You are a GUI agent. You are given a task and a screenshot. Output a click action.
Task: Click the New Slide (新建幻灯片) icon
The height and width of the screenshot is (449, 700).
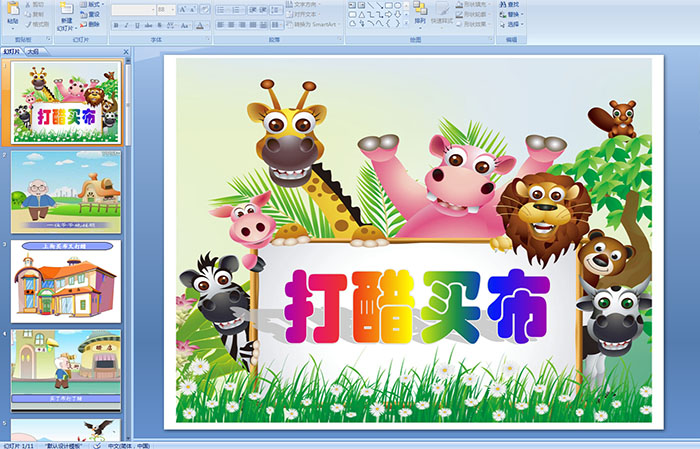[66, 8]
